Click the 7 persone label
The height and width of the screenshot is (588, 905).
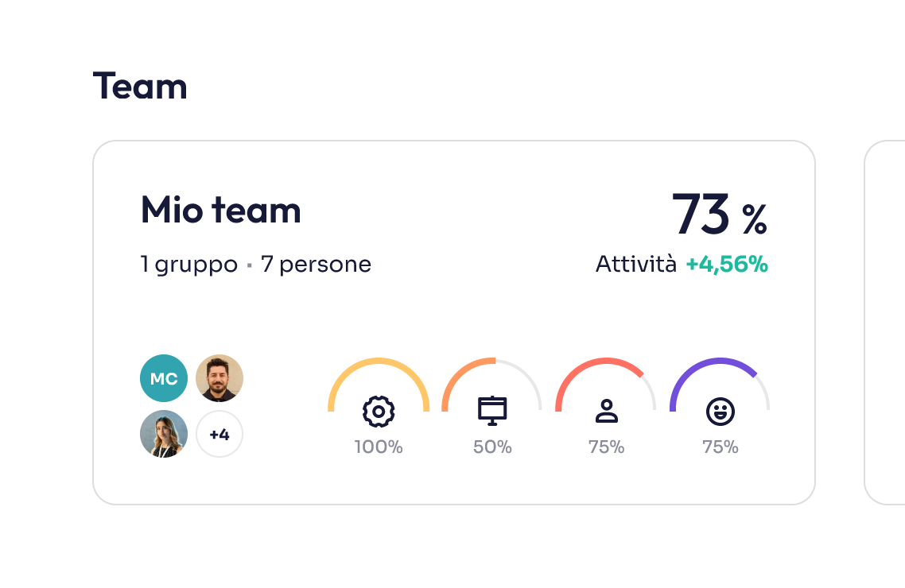tap(316, 265)
